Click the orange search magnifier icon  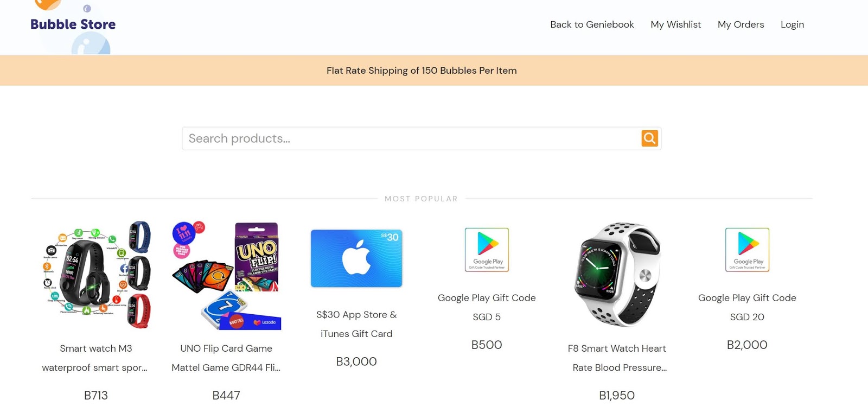(649, 138)
